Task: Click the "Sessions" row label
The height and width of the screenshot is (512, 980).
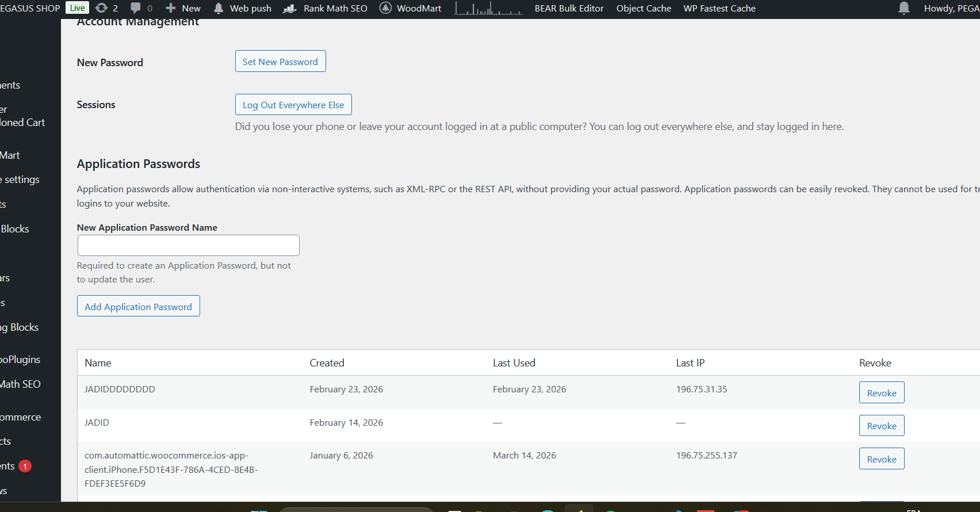Action: [x=96, y=104]
